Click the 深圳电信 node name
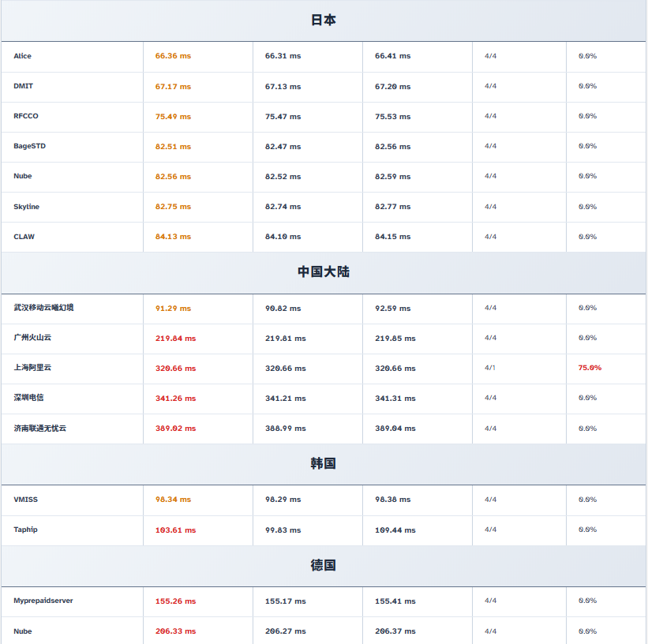 coord(28,398)
